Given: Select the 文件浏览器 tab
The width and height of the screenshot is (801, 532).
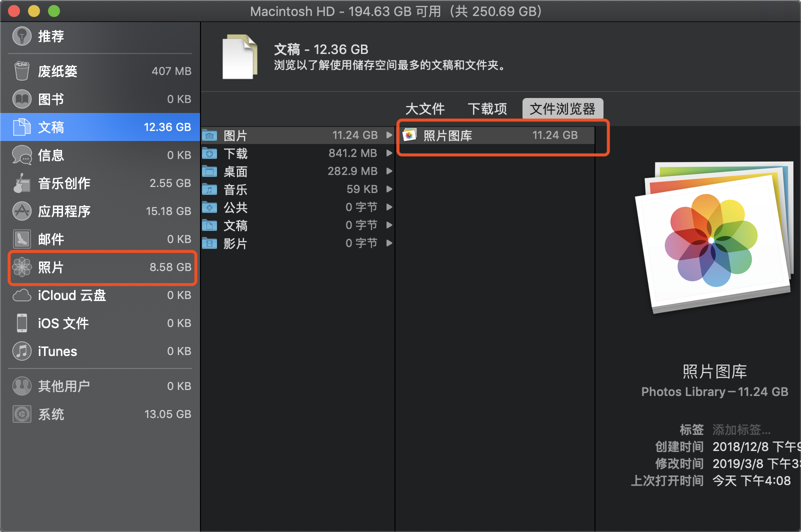Looking at the screenshot, I should click(562, 108).
